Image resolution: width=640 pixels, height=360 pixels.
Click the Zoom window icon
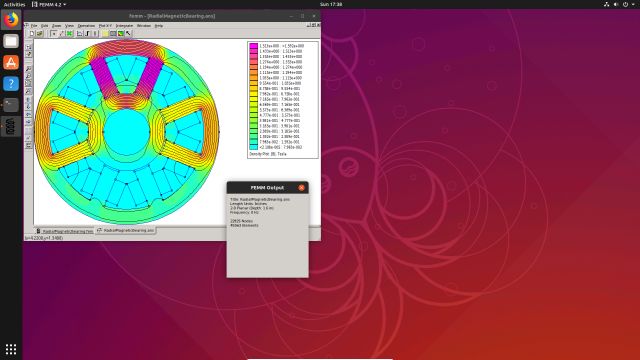click(29, 90)
